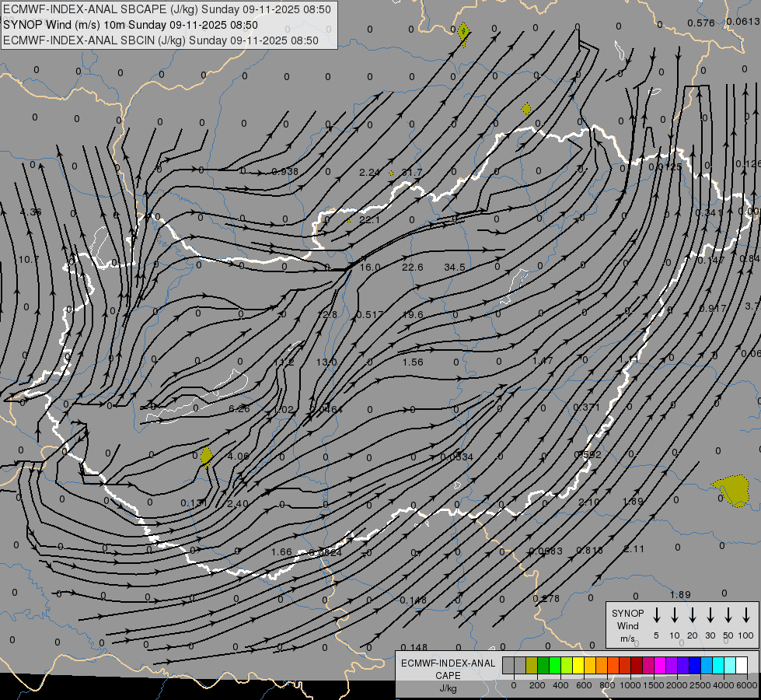Select the ECMWF-INDEX-ANAL SBCAPE title line
Screen dimensions: 761x700
[x=167, y=9]
